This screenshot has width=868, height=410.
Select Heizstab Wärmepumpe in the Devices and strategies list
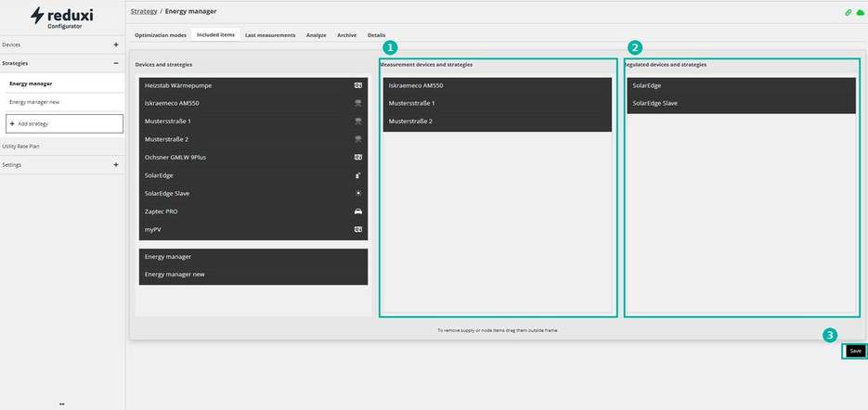click(253, 85)
